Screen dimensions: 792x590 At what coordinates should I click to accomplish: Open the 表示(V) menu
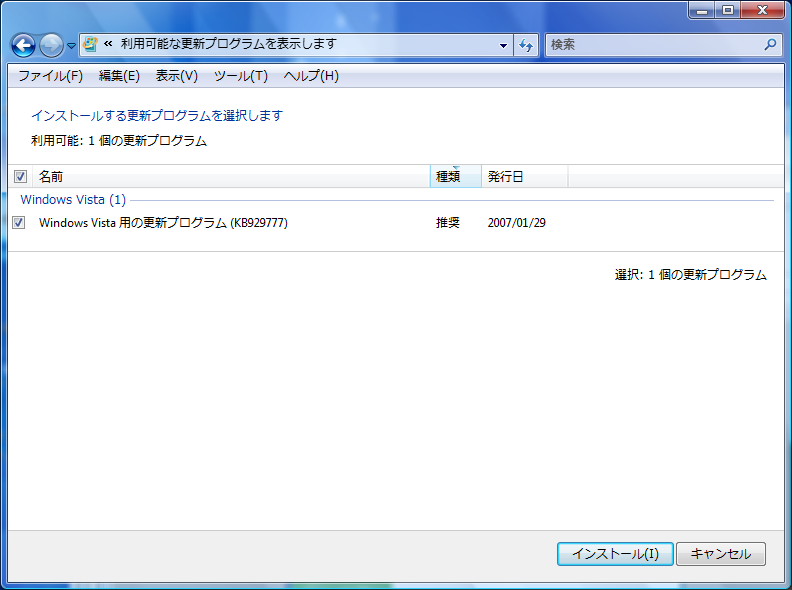click(177, 76)
